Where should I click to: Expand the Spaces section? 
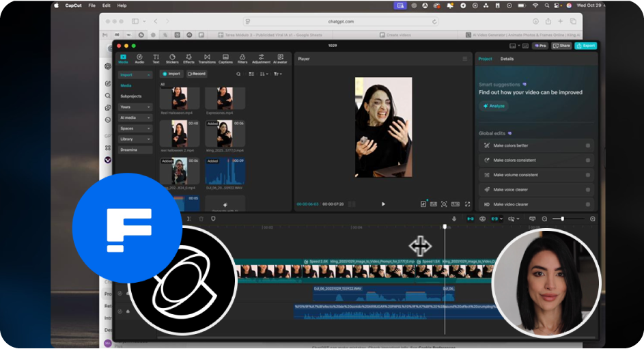(x=135, y=128)
